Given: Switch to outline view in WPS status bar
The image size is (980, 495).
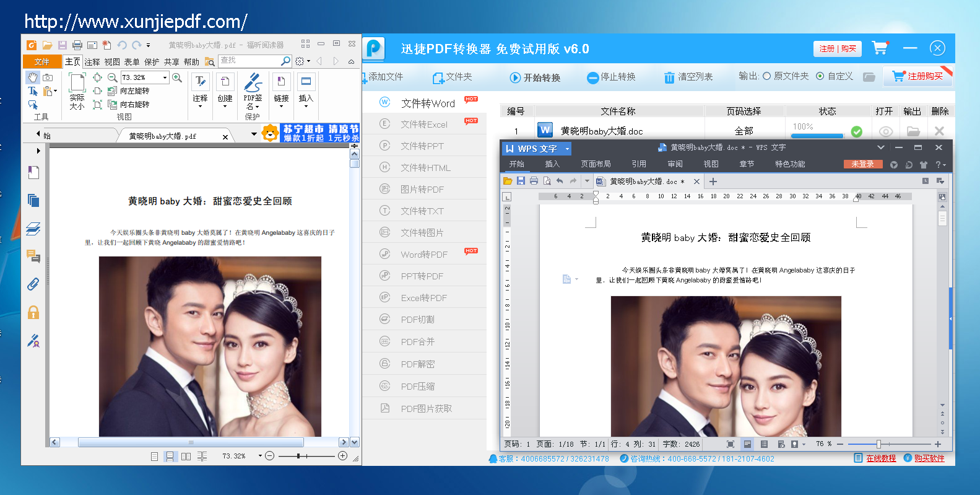Looking at the screenshot, I should (764, 444).
